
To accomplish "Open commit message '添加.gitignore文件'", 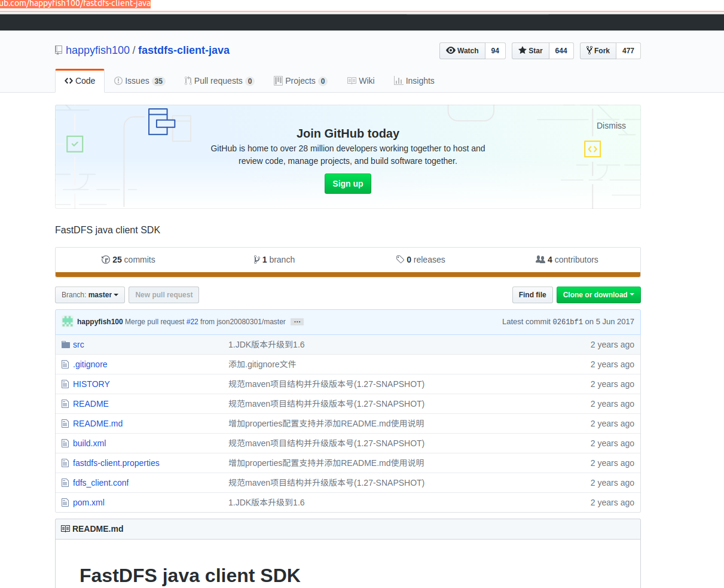I will [262, 364].
